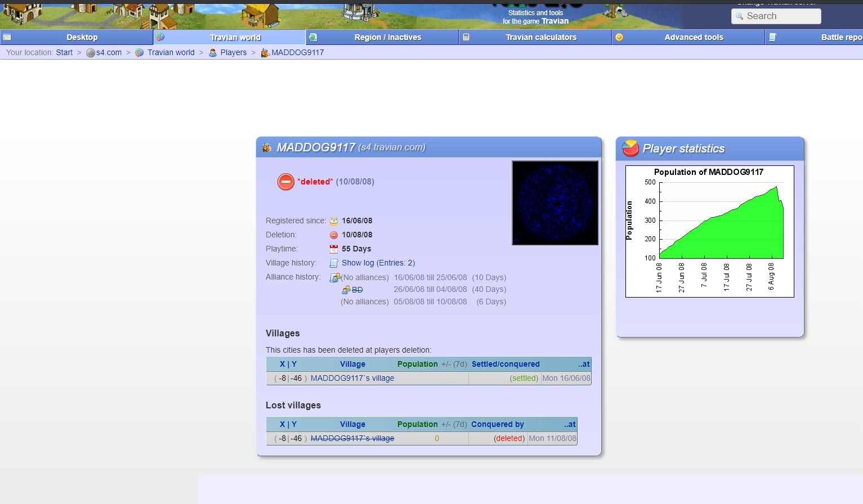Click the alliance history icon by (No alliances)

(336, 277)
